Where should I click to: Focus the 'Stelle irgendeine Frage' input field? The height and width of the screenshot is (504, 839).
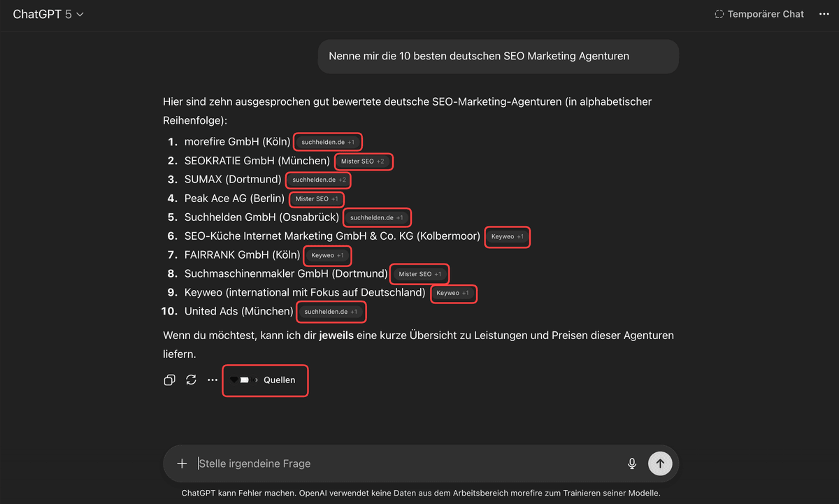[406, 463]
